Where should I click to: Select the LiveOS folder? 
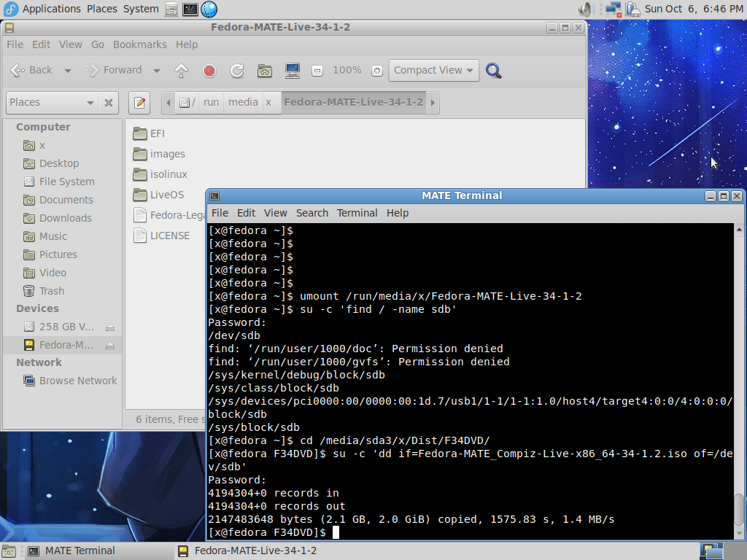(x=166, y=195)
